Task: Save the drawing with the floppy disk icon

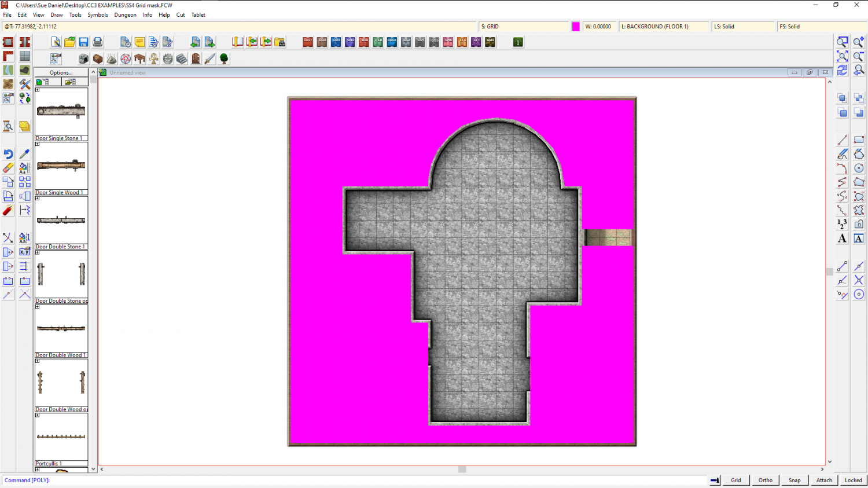Action: coord(83,42)
